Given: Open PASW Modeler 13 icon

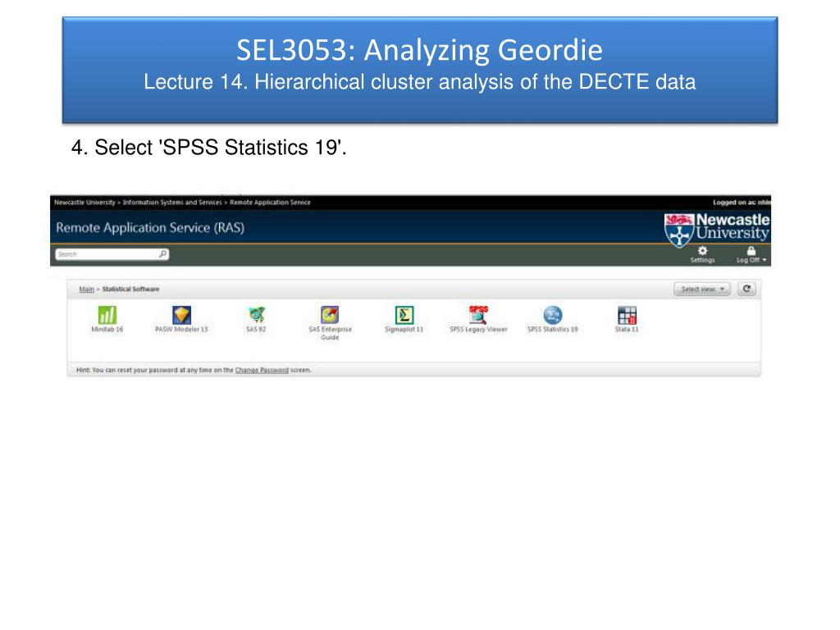Looking at the screenshot, I should point(181,315).
